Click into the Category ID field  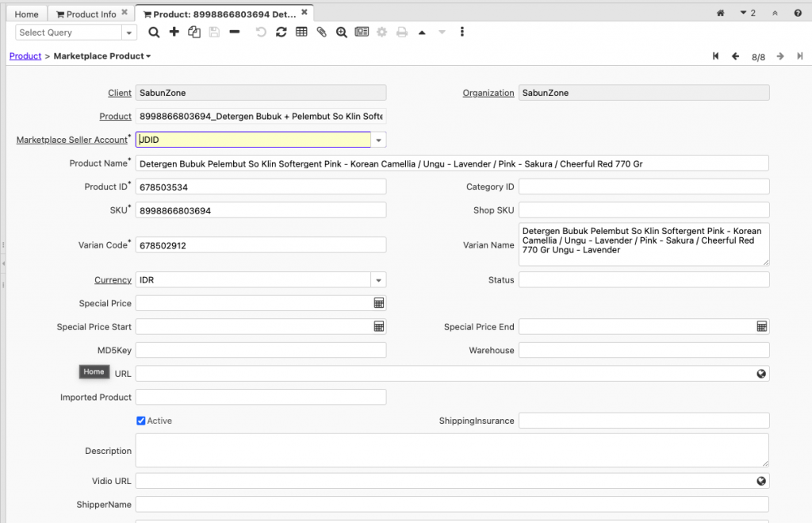pyautogui.click(x=644, y=187)
